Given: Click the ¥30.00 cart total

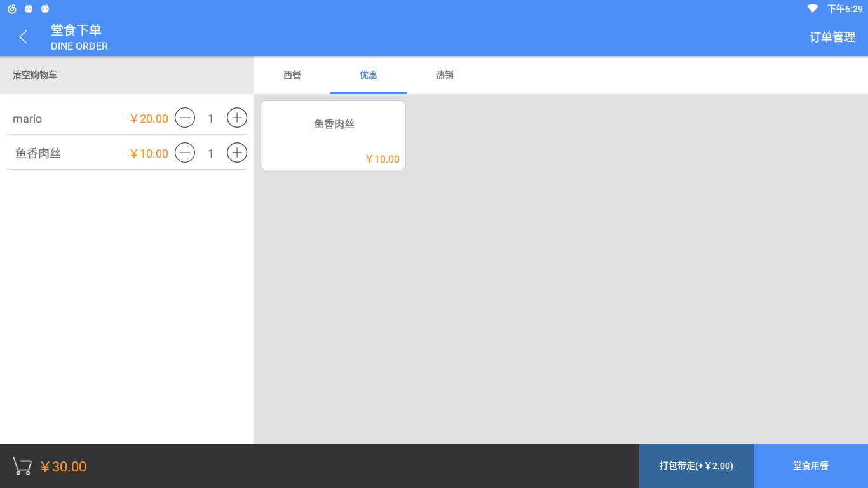Looking at the screenshot, I should click(x=64, y=467).
